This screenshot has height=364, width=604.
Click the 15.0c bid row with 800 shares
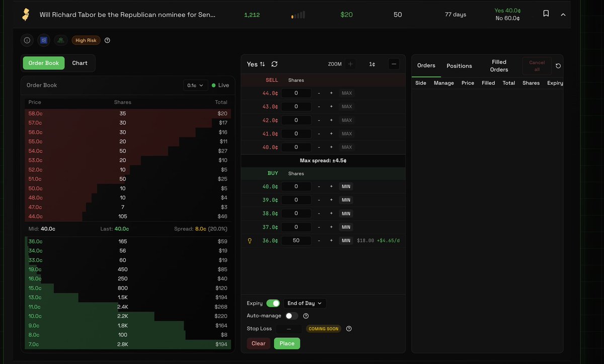(x=128, y=288)
